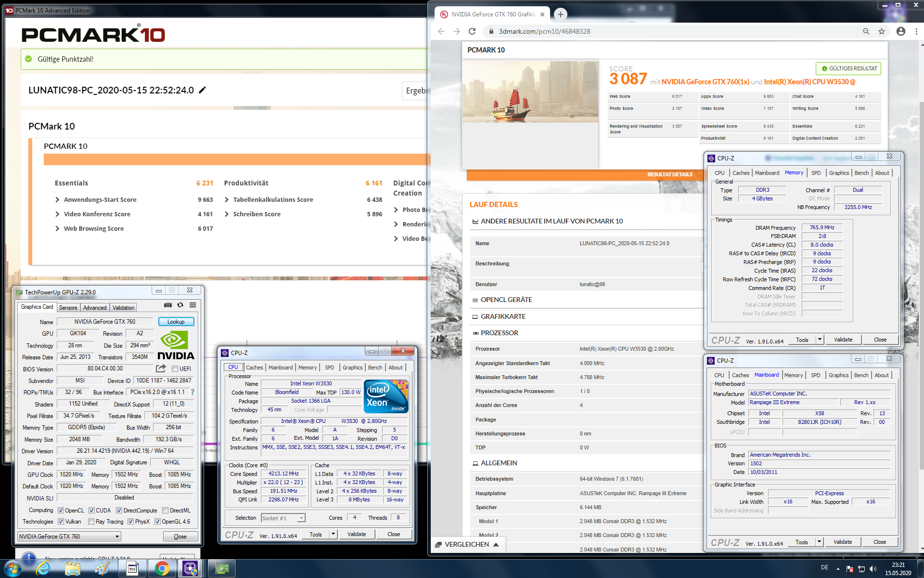This screenshot has height=578, width=924.
Task: Click the Lookup button in GPU-Z
Action: 176,322
